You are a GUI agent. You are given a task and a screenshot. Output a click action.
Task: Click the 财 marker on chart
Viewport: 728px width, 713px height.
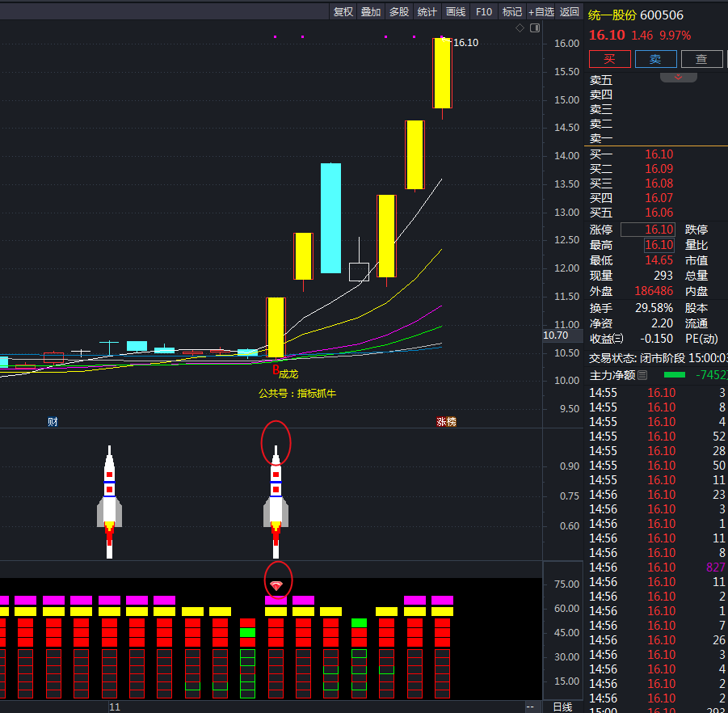point(53,422)
